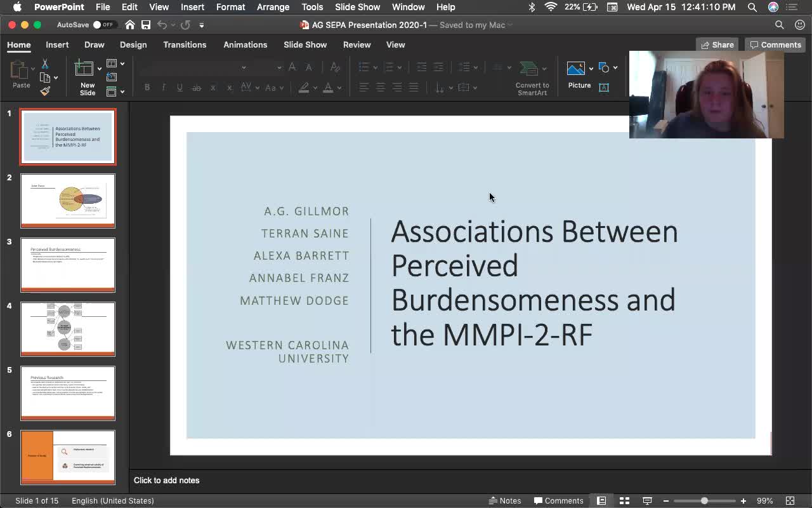Screen dimensions: 812x508
Task: Expand the Section dropdown
Action: pyautogui.click(x=122, y=91)
